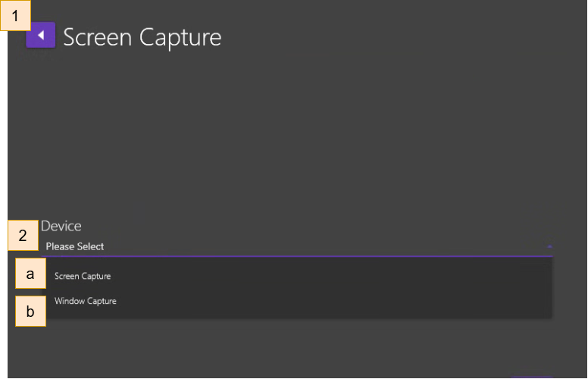
Task: Click the Device combo box field
Action: 296,246
